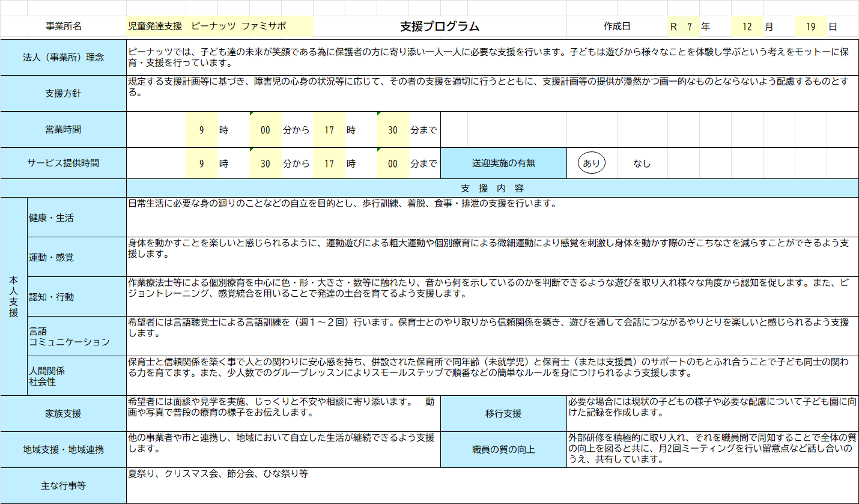Screen dimensions: 859x504
Task: Select サービス提供時間 start minute cell 30
Action: coord(265,163)
